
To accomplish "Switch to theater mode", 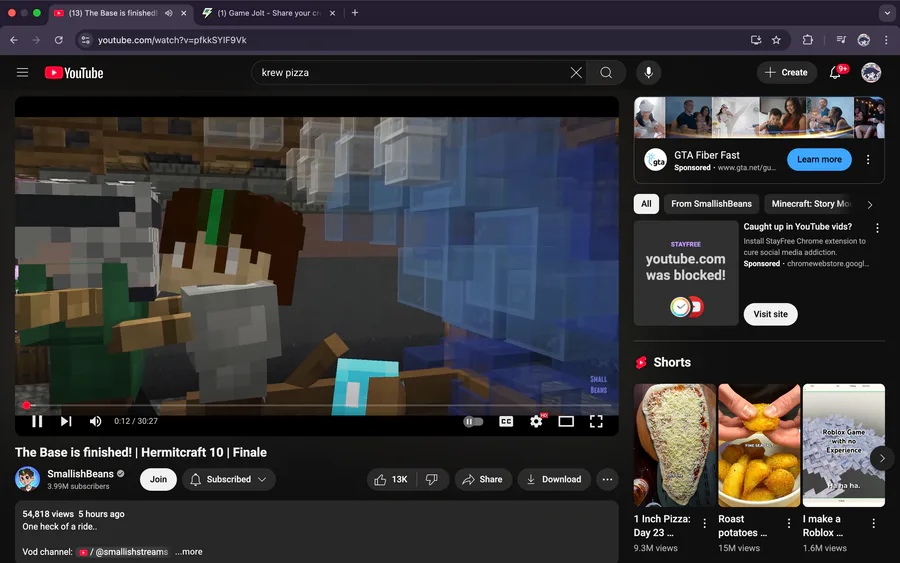I will (566, 421).
